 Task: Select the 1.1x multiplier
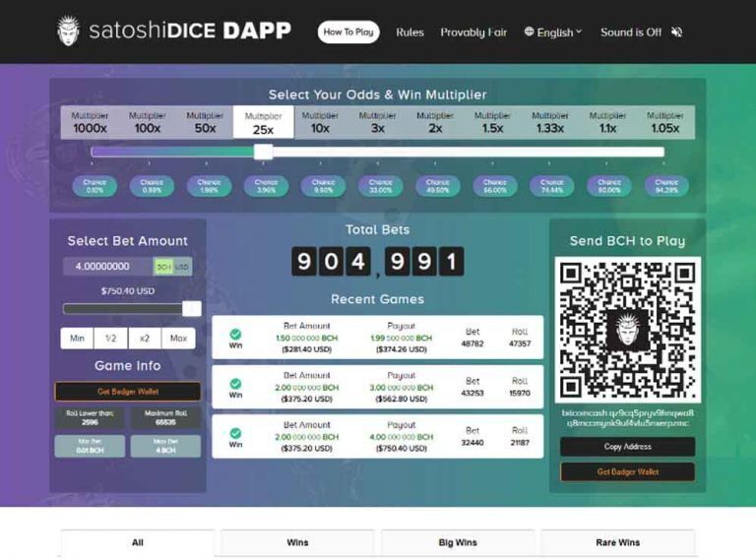click(x=607, y=122)
